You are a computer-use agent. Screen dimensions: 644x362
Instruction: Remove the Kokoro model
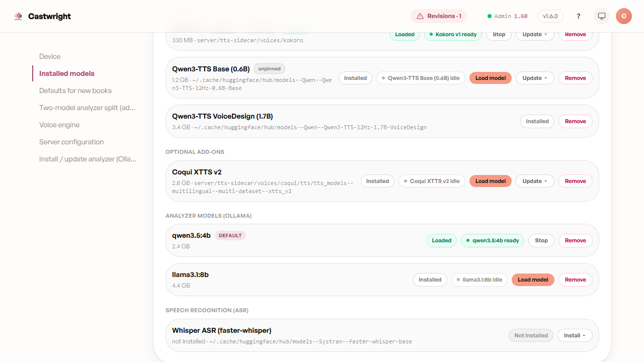pyautogui.click(x=576, y=35)
